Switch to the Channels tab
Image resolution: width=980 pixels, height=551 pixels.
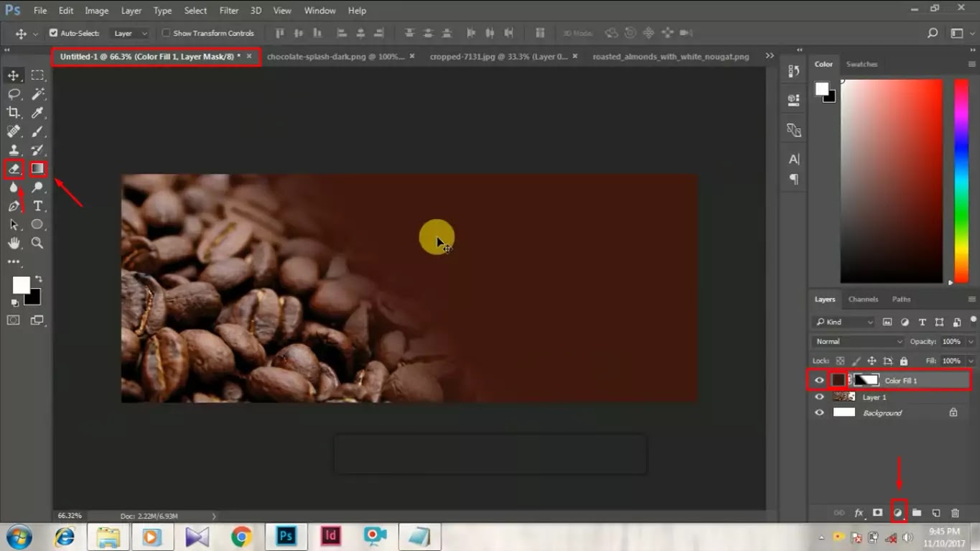(x=863, y=299)
